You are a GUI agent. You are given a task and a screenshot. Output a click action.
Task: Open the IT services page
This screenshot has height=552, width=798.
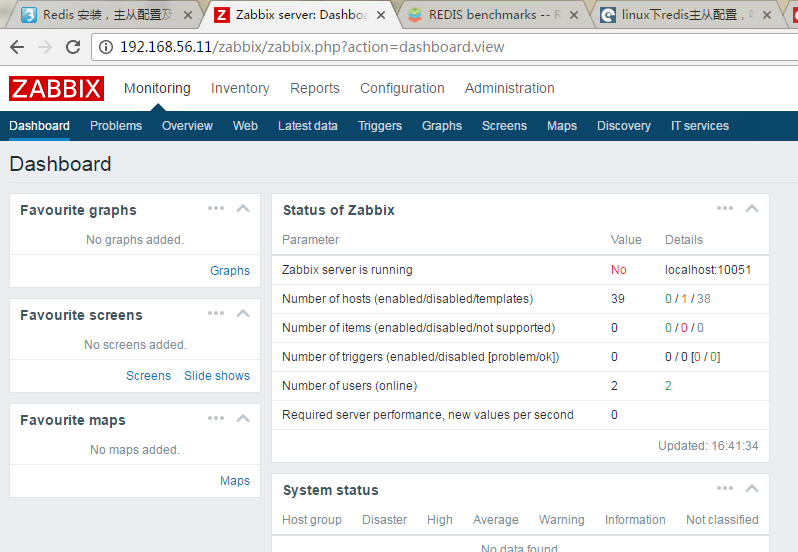(700, 126)
